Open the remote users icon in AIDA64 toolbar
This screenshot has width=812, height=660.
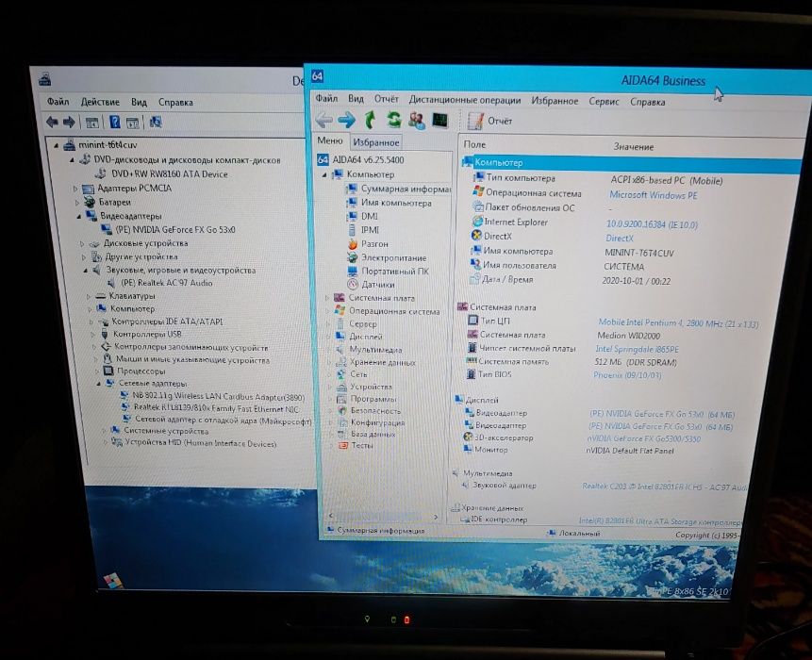tap(416, 120)
